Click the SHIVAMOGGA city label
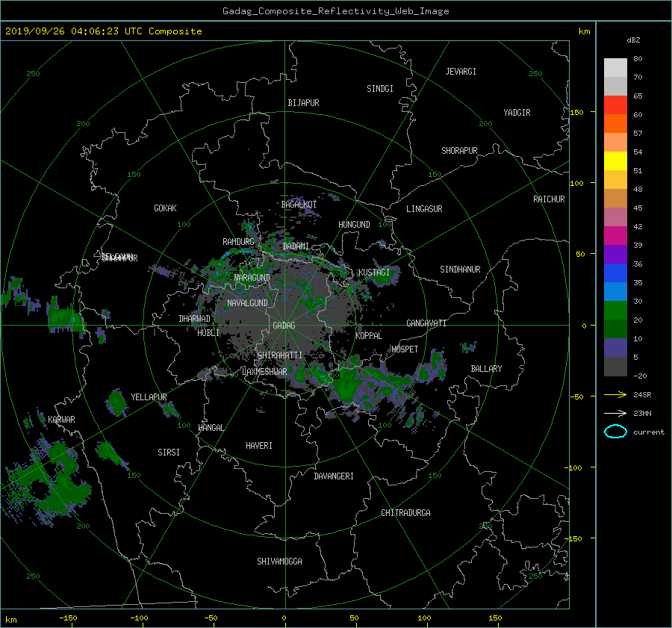This screenshot has height=628, width=672. point(279,561)
